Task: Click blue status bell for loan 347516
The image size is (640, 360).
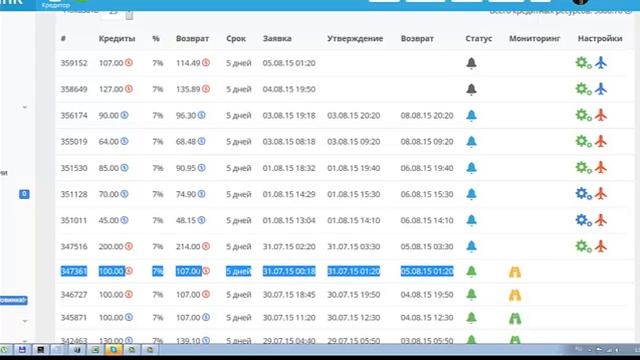Action: pos(471,247)
